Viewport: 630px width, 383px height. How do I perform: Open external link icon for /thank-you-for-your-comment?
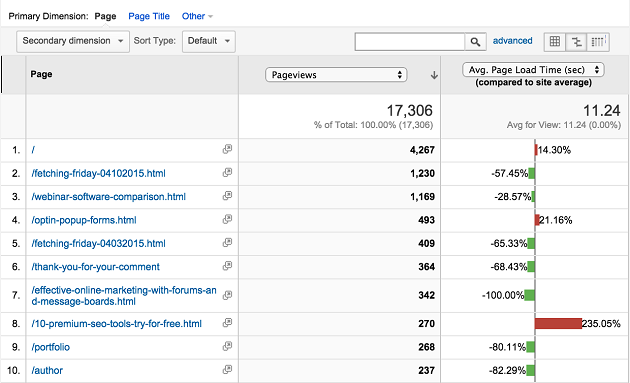click(227, 266)
